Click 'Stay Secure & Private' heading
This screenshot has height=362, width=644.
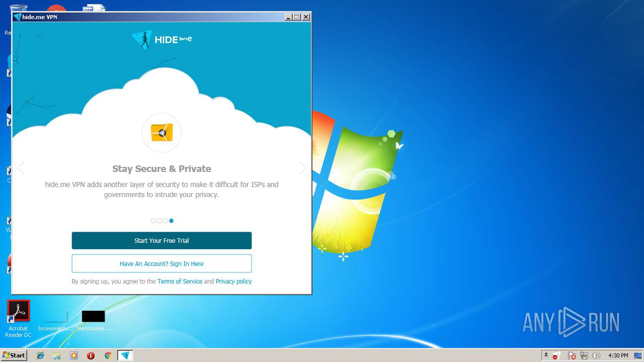click(x=162, y=169)
